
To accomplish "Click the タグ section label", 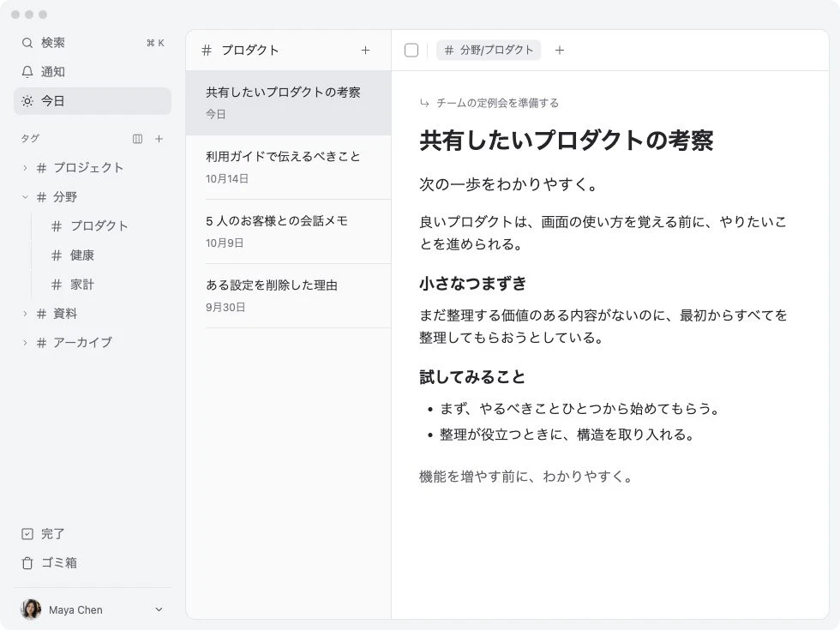I will tap(31, 139).
